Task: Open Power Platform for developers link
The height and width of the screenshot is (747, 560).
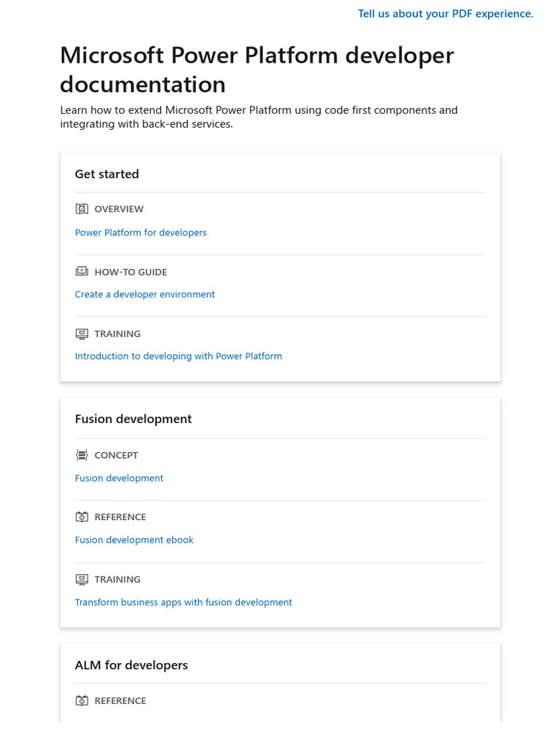Action: pos(141,233)
